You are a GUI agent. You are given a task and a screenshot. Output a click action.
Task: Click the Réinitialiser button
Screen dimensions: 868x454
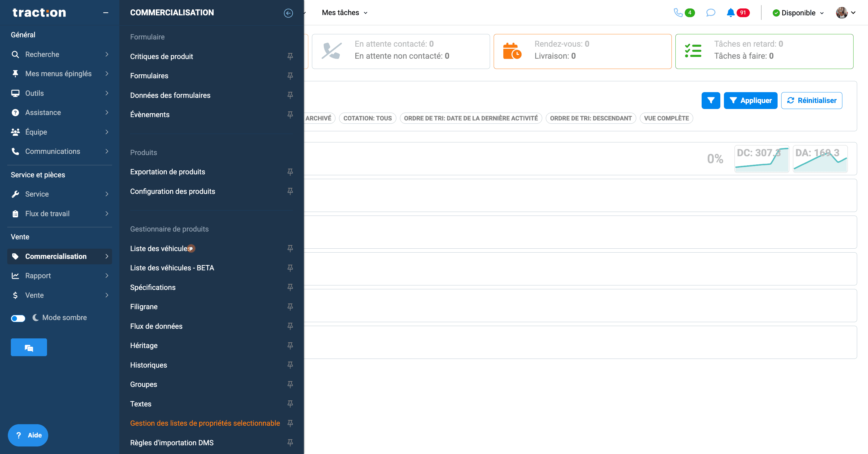(811, 100)
